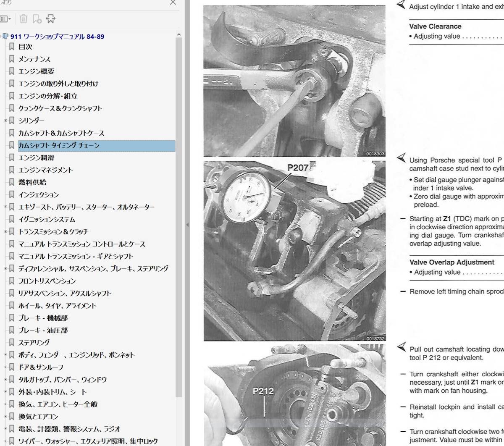
Task: Open the エキゾースト、バッテリー、スターター、オルタネーター bookmark
Action: tap(87, 207)
